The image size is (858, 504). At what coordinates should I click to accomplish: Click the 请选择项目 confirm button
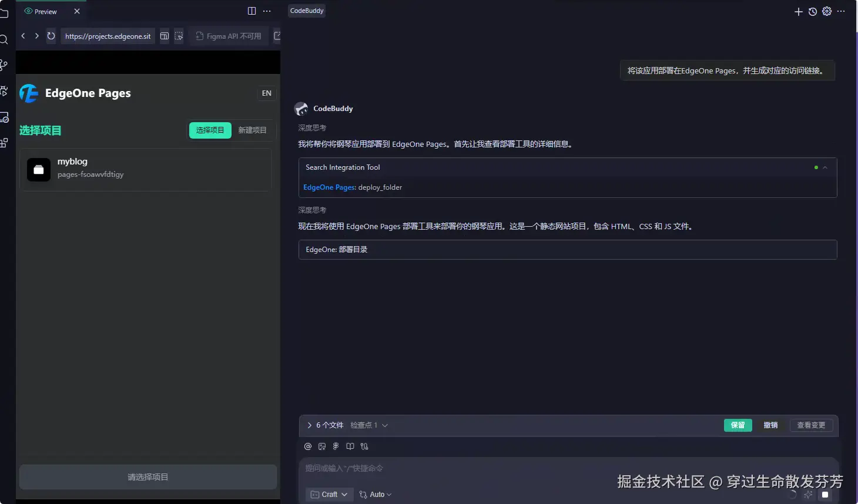148,477
